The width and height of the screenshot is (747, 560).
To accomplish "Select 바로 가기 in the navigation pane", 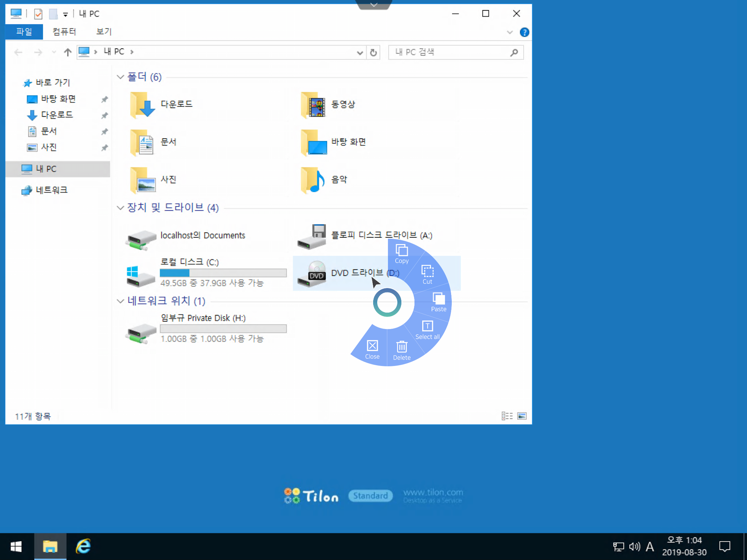I will coord(53,83).
